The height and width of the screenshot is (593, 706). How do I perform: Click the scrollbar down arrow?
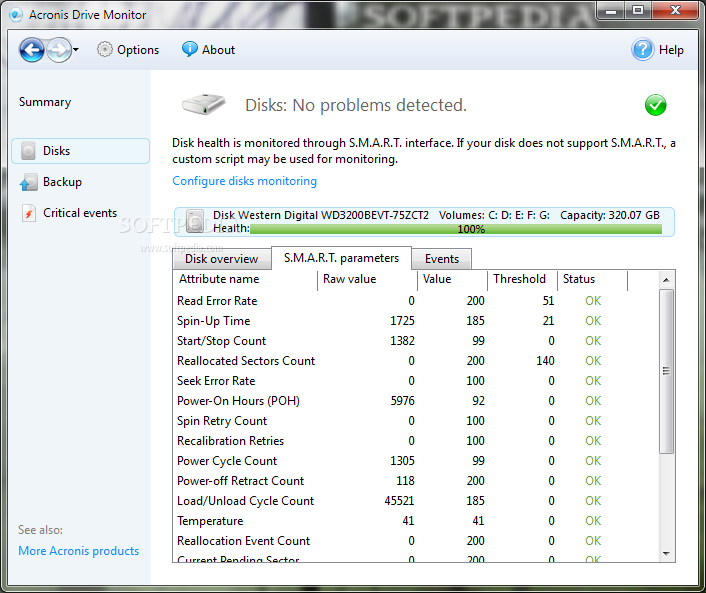tap(666, 553)
